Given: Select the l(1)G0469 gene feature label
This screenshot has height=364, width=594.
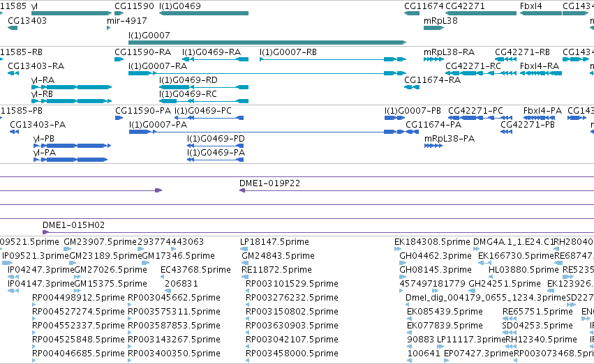Looking at the screenshot, I should point(180,6).
